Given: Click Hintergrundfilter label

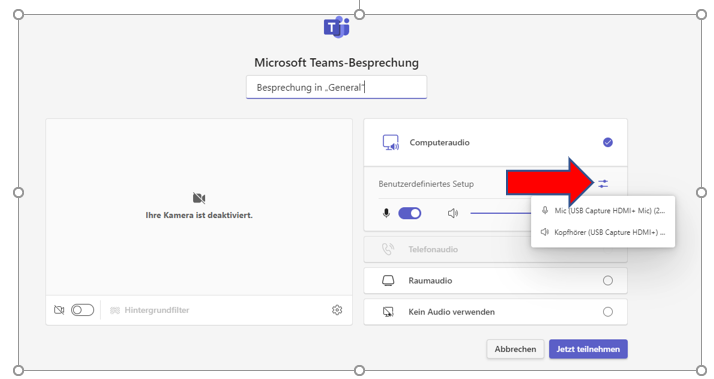Looking at the screenshot, I should coord(157,310).
